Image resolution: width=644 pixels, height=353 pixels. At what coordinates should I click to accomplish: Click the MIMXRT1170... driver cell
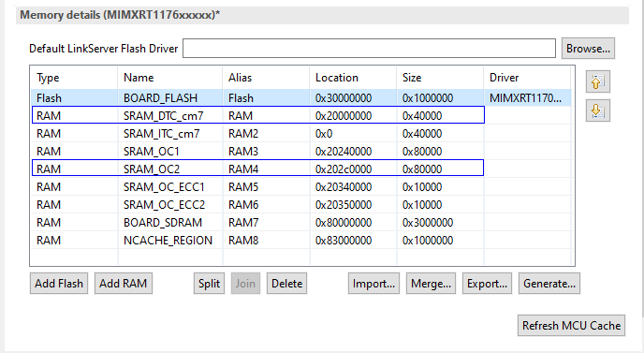pyautogui.click(x=525, y=98)
